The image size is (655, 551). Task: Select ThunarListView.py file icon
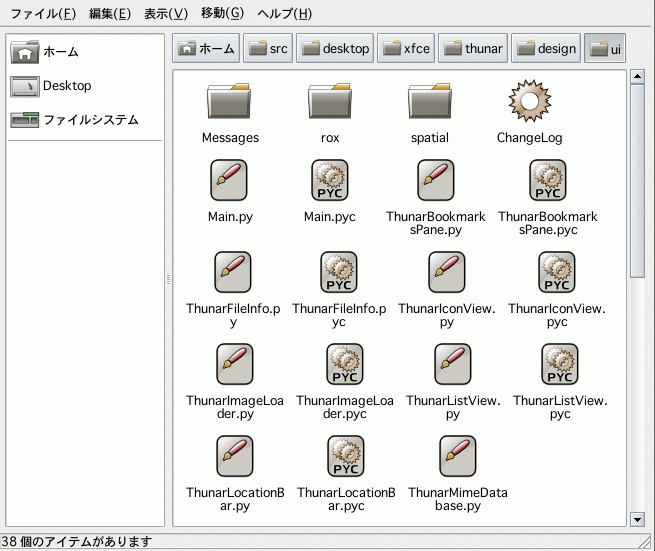tap(453, 364)
